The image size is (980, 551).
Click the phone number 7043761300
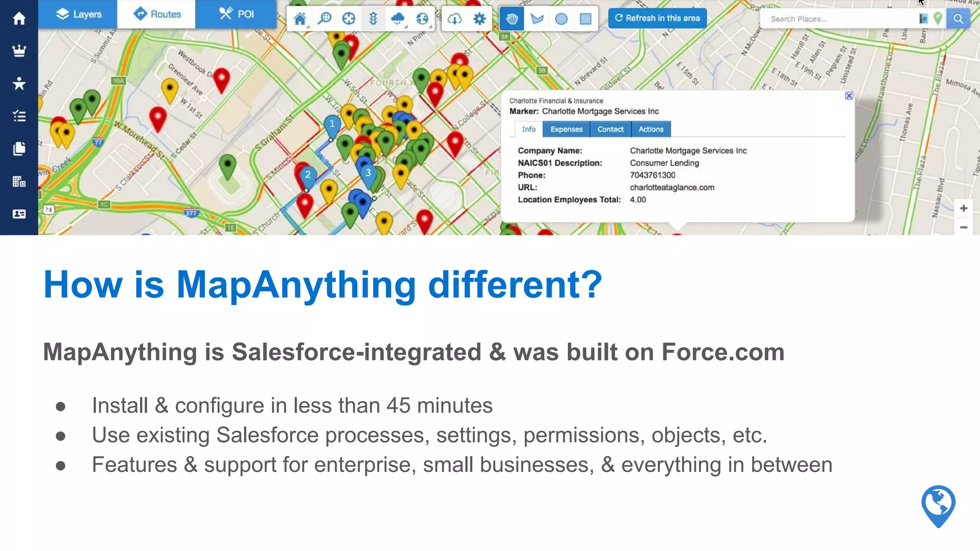652,175
